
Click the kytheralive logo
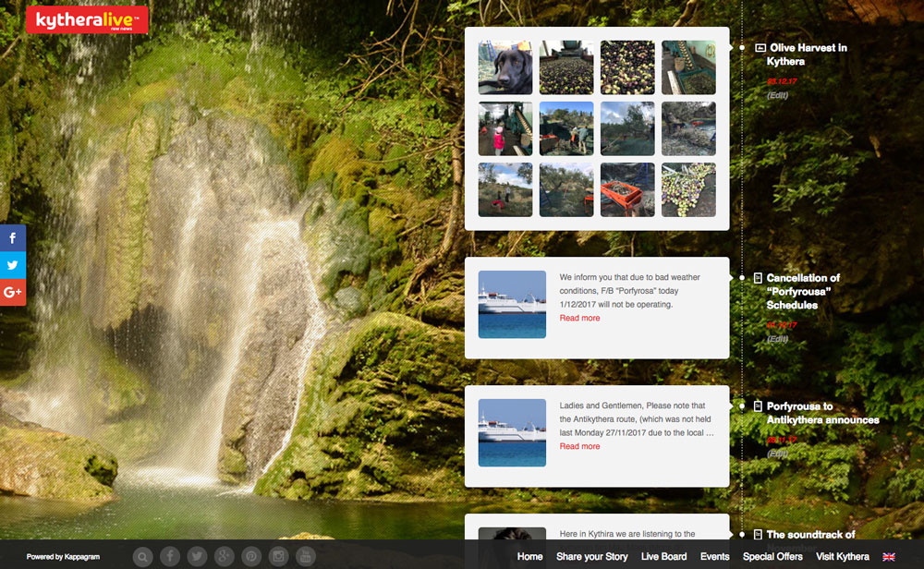(x=87, y=19)
